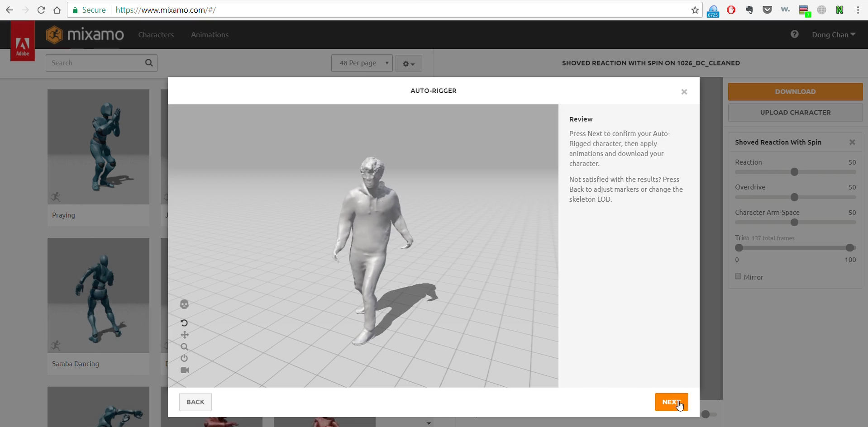
Task: Open the help question mark icon
Action: [x=795, y=34]
